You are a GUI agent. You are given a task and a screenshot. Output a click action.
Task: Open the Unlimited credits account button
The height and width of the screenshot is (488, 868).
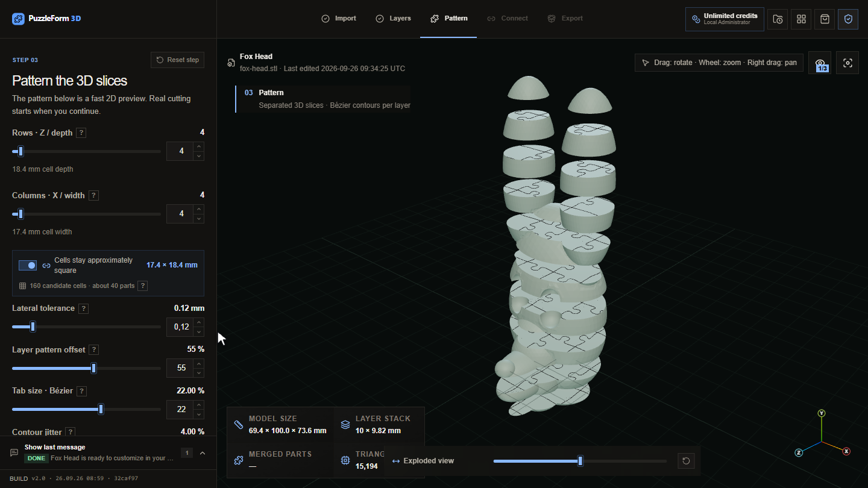click(725, 19)
